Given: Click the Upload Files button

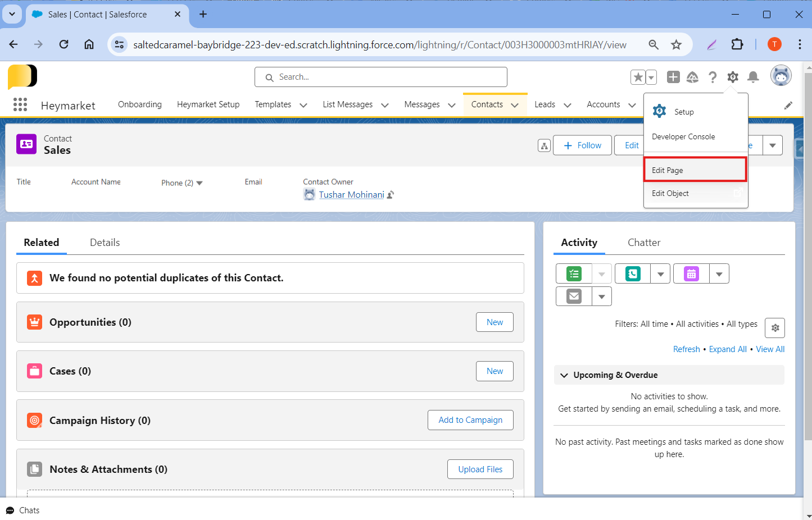Looking at the screenshot, I should 480,469.
